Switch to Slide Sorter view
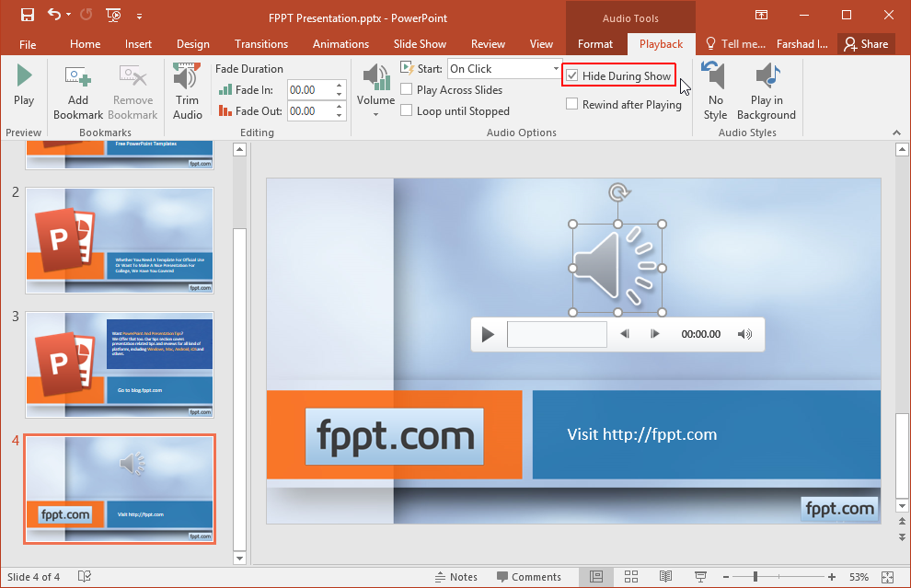911x588 pixels. click(631, 576)
